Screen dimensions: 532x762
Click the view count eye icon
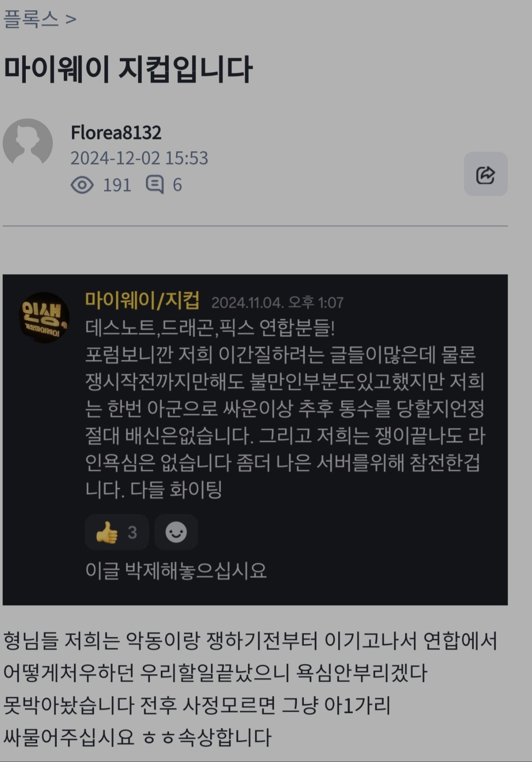(x=82, y=185)
